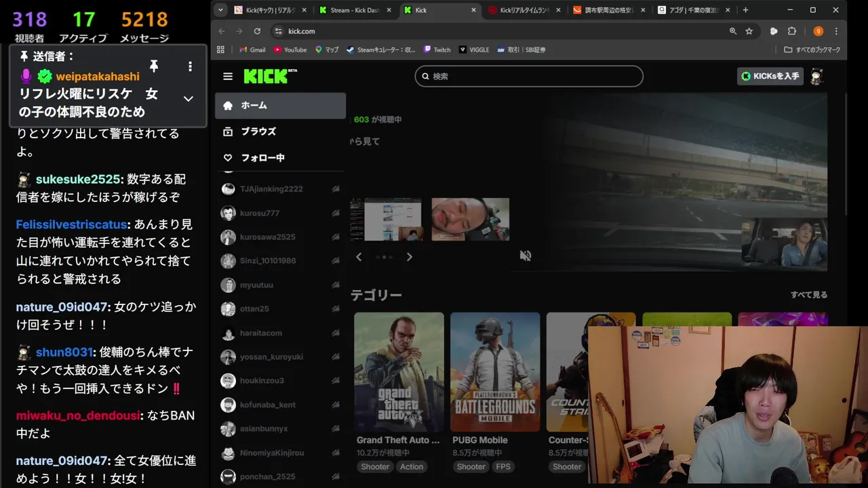The image size is (868, 488).
Task: Open pinned message three-dot options
Action: [190, 66]
